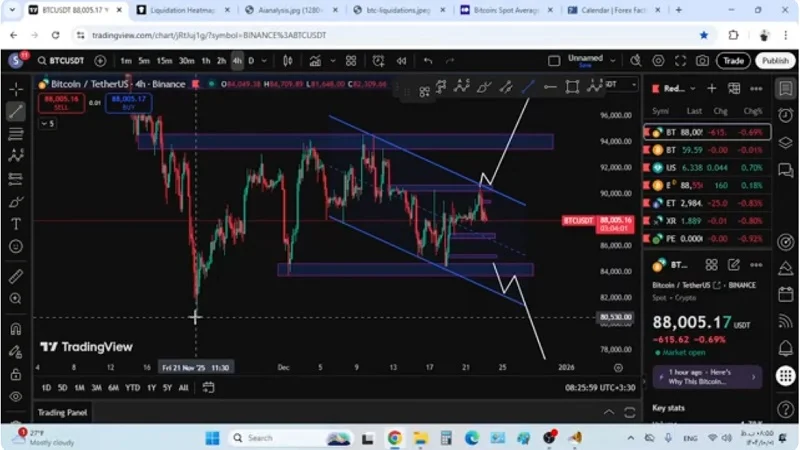The height and width of the screenshot is (450, 800).
Task: Select the daily D timeframe
Action: tap(251, 61)
